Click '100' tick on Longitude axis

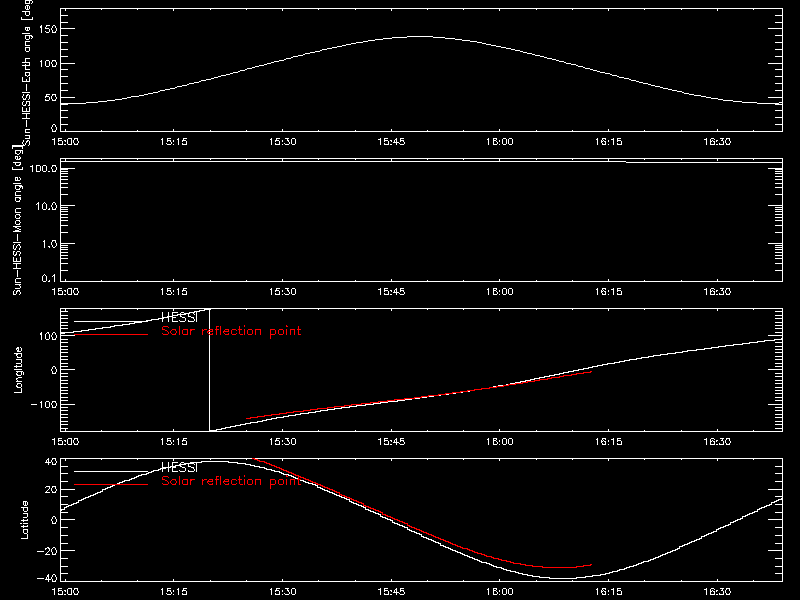point(47,336)
